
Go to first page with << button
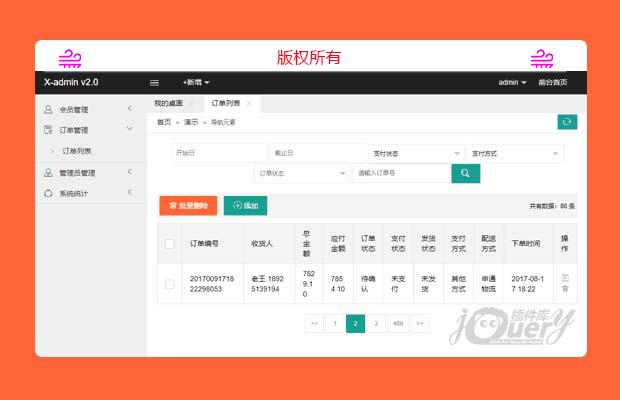(314, 323)
